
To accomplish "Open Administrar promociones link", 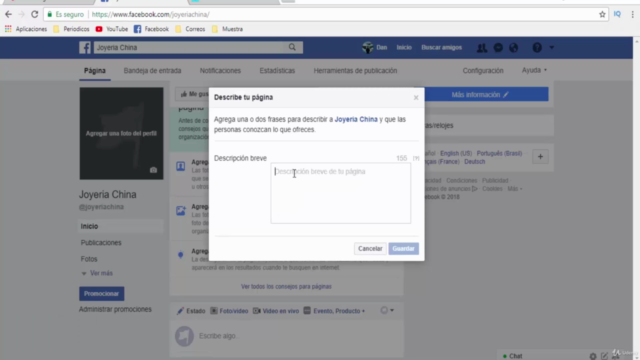I will [x=115, y=309].
